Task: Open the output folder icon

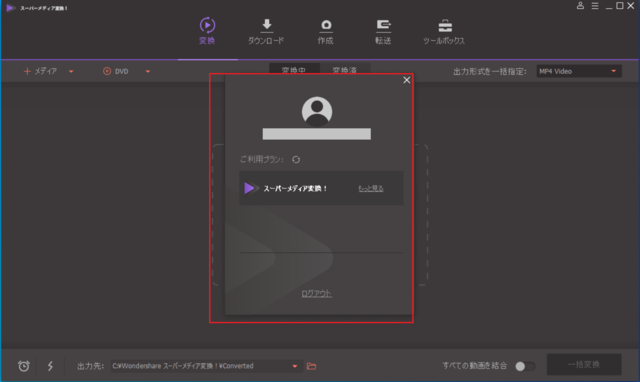Action: tap(311, 366)
